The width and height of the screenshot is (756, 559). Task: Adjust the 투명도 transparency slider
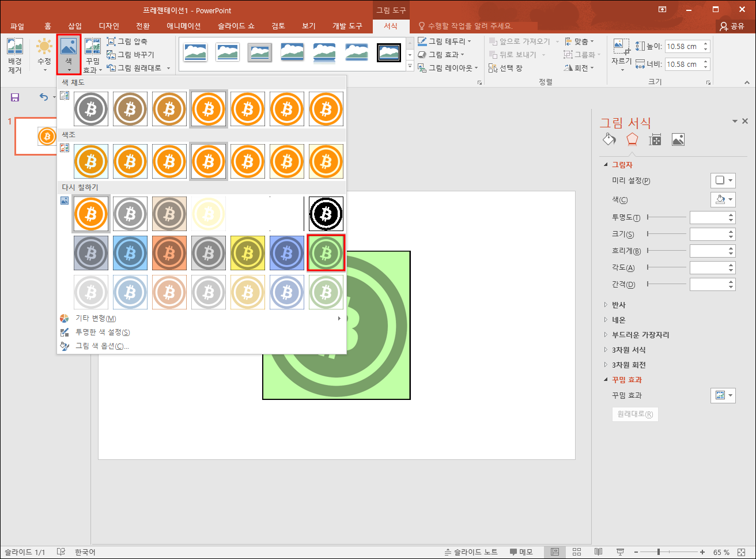667,217
